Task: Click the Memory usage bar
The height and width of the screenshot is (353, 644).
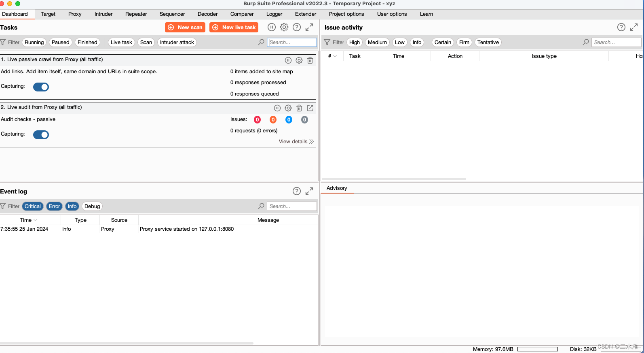Action: click(538, 349)
